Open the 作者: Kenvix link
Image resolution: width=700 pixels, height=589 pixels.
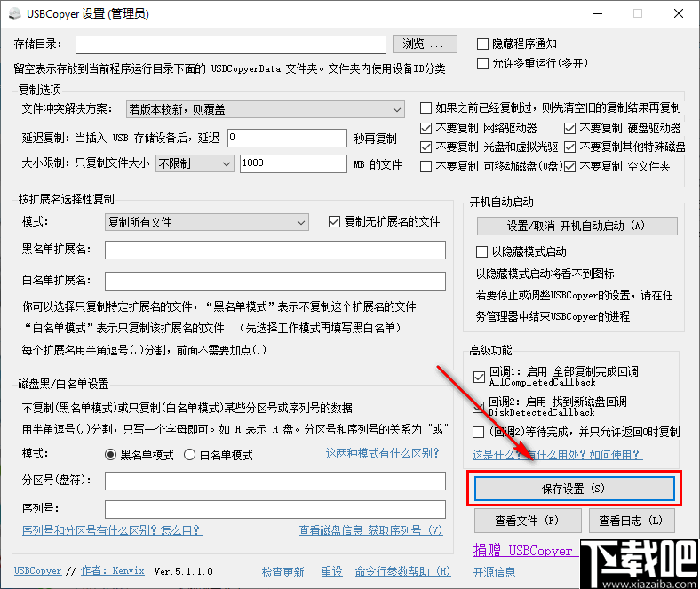(x=113, y=570)
